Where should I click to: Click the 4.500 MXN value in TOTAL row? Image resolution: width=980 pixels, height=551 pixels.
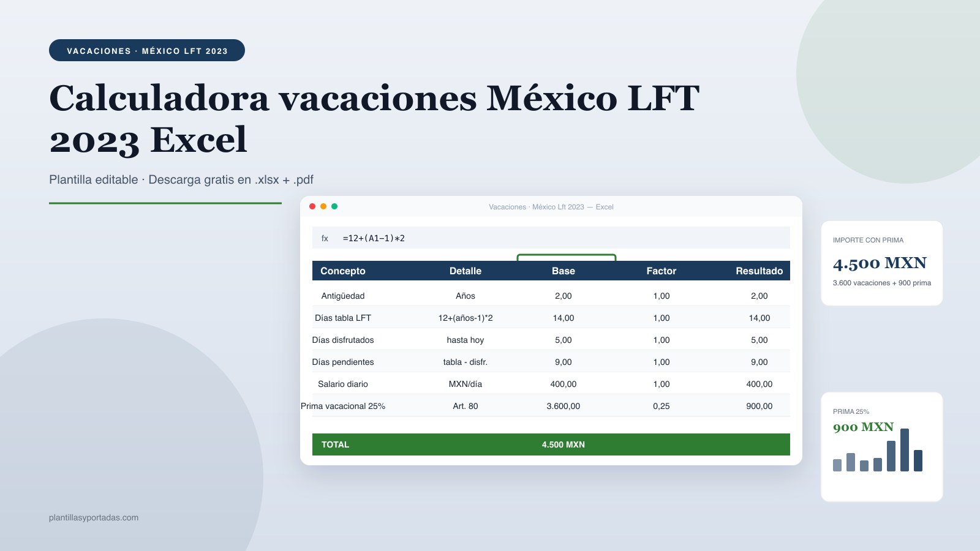coord(563,444)
